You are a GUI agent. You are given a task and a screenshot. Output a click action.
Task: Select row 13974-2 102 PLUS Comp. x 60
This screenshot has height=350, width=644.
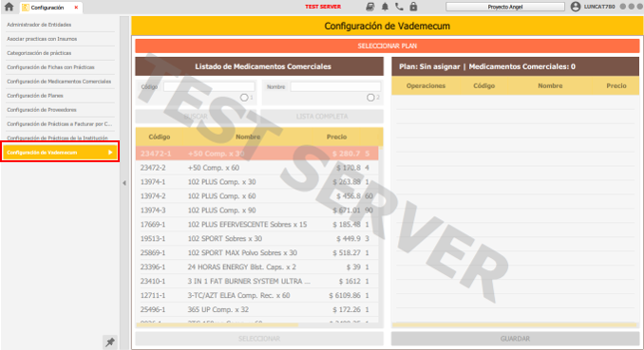(x=257, y=196)
